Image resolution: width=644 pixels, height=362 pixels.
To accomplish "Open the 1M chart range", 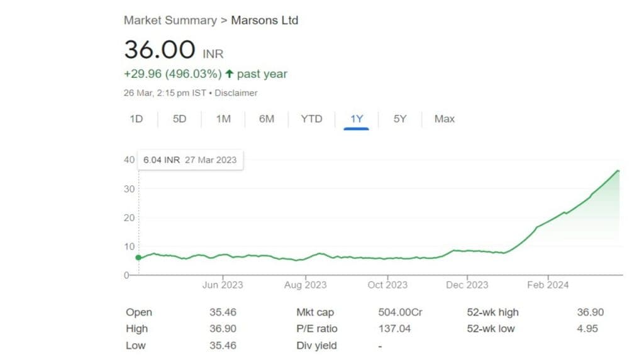I will [223, 119].
